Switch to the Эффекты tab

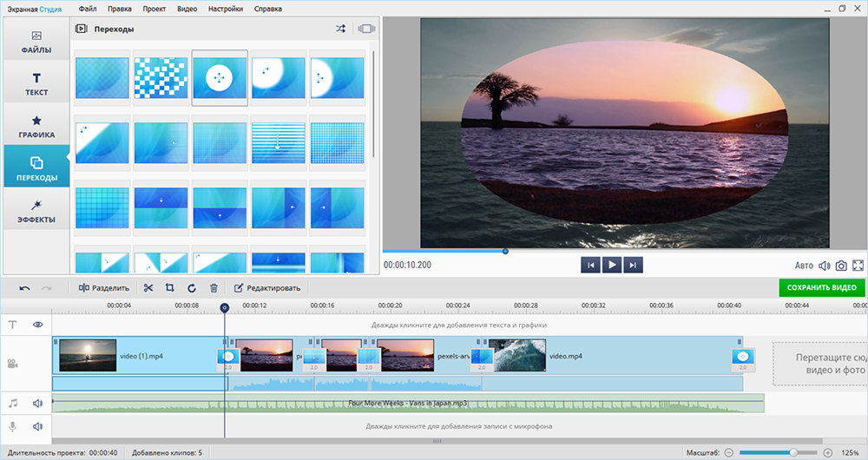(x=36, y=210)
